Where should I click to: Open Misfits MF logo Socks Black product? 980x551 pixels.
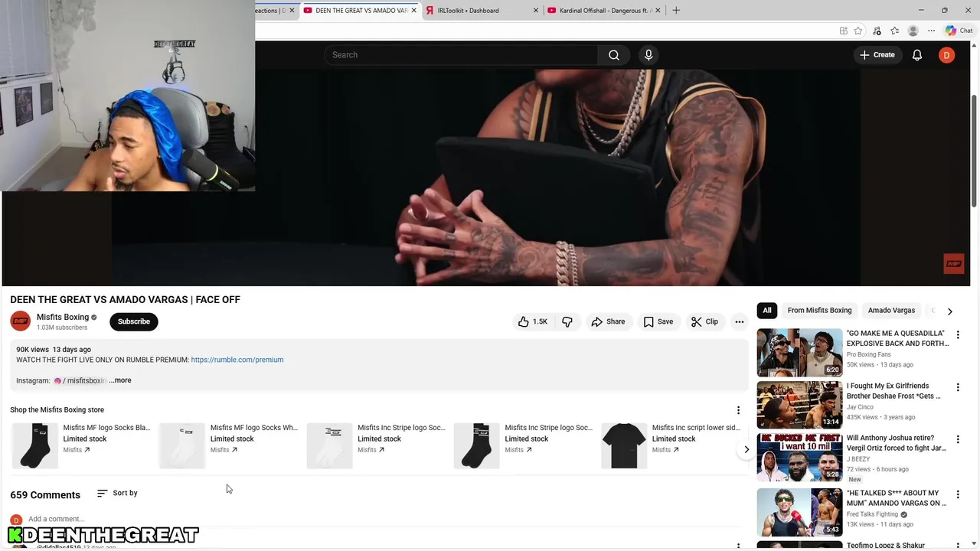coord(81,445)
